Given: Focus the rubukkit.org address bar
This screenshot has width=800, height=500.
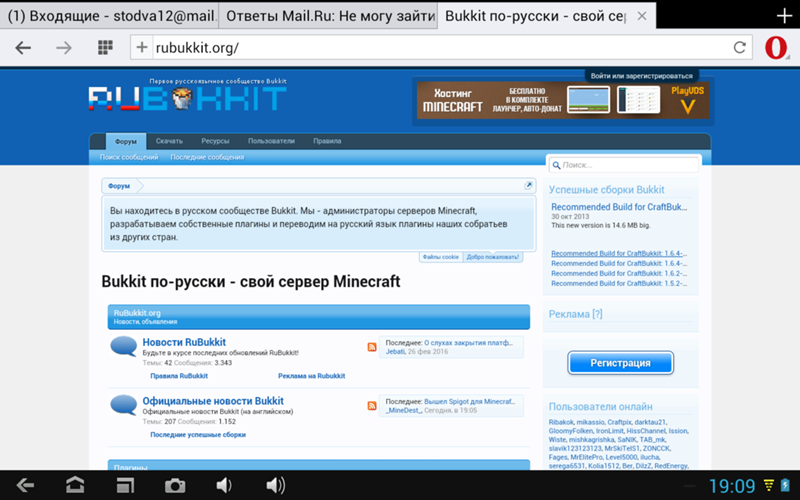Looking at the screenshot, I should tap(440, 48).
